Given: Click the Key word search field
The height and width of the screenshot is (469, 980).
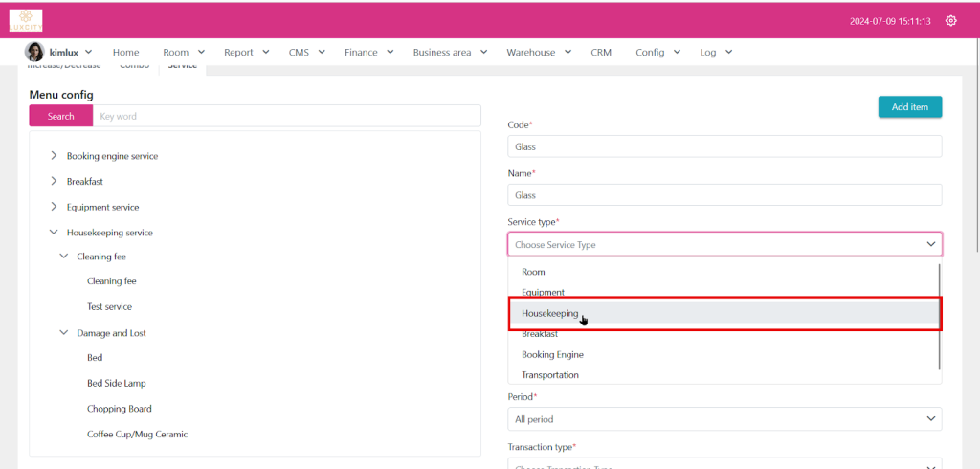Looking at the screenshot, I should [x=286, y=116].
